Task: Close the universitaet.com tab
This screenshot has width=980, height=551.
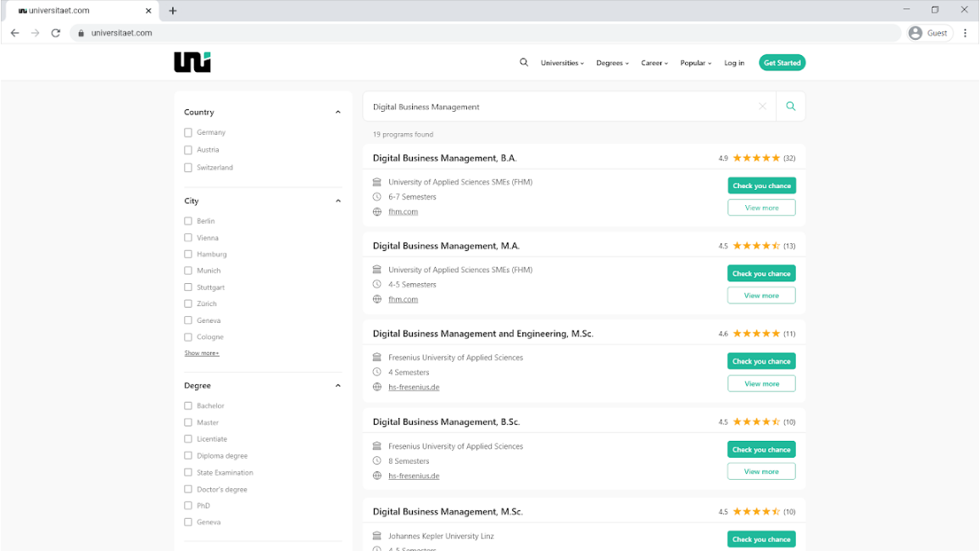Action: 148,11
